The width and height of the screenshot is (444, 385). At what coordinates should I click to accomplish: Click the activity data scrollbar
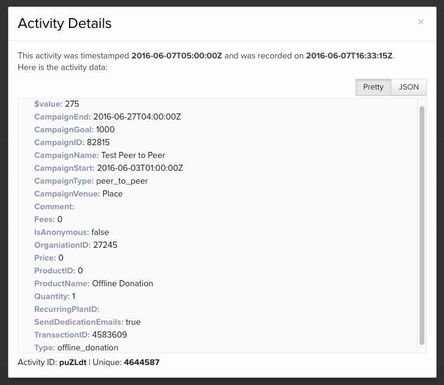coord(422,226)
